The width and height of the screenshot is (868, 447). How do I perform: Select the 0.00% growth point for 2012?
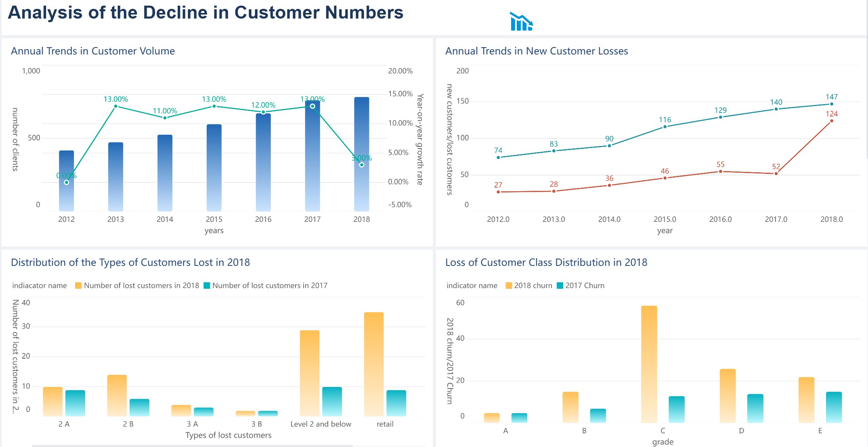pyautogui.click(x=67, y=182)
